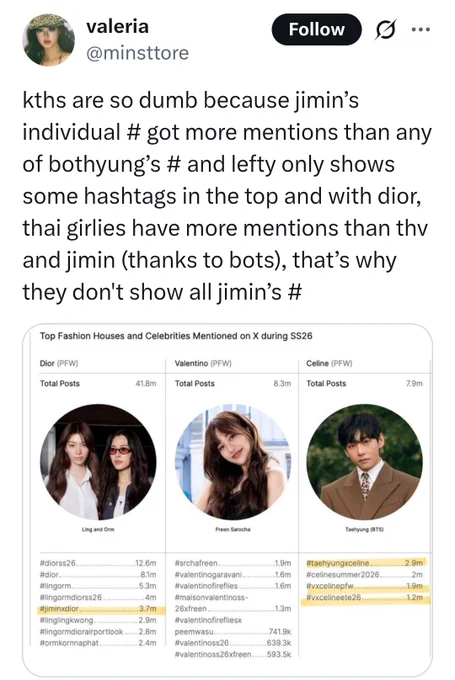Image resolution: width=455 pixels, height=680 pixels.
Task: Click the tweet text body
Action: pos(227,196)
